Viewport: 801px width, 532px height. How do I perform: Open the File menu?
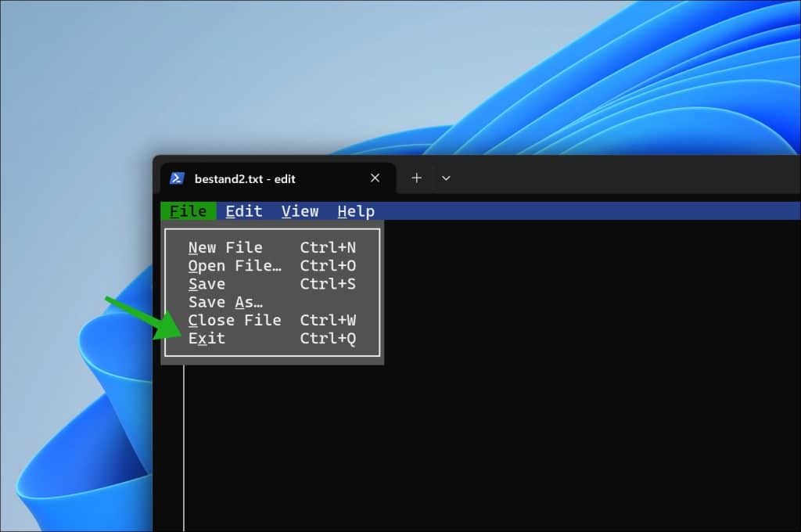coord(188,211)
